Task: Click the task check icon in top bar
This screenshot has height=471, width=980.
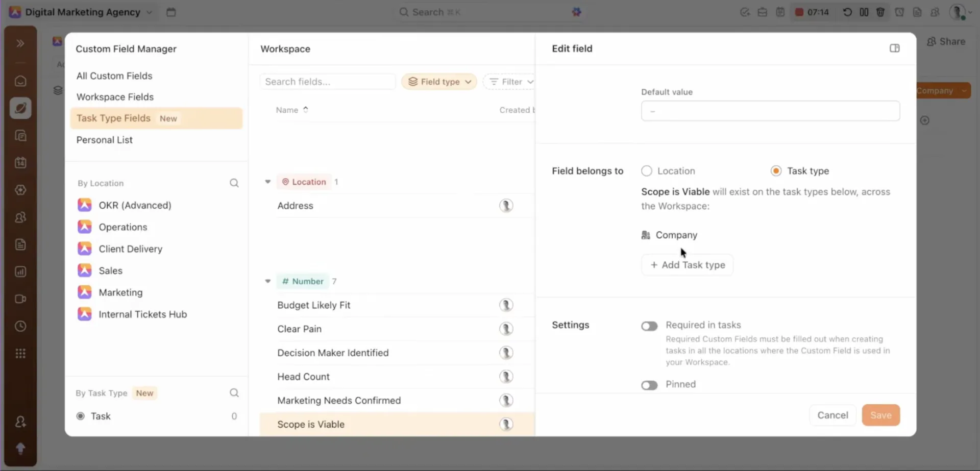Action: coord(745,12)
